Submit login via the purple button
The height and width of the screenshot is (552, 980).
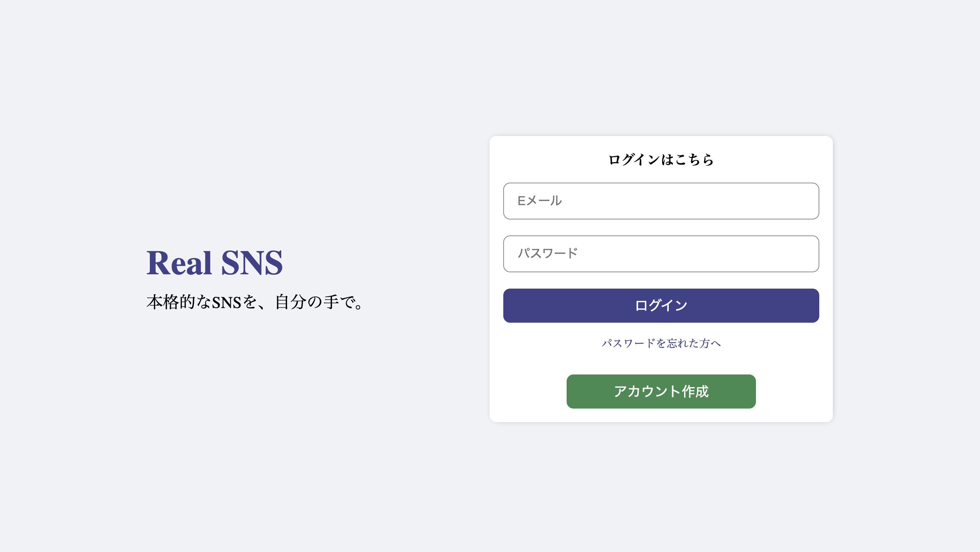pyautogui.click(x=661, y=305)
